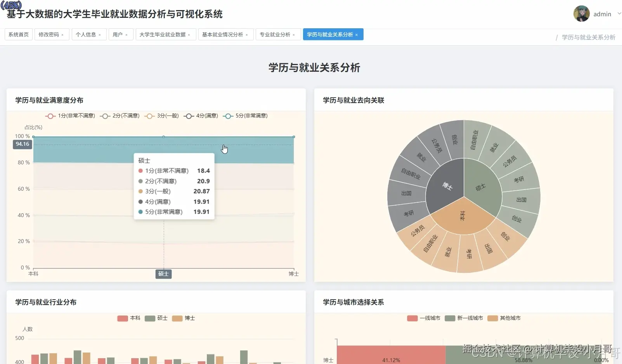
Task: Close the 基本就业情况分析 tab with its x
Action: click(247, 35)
